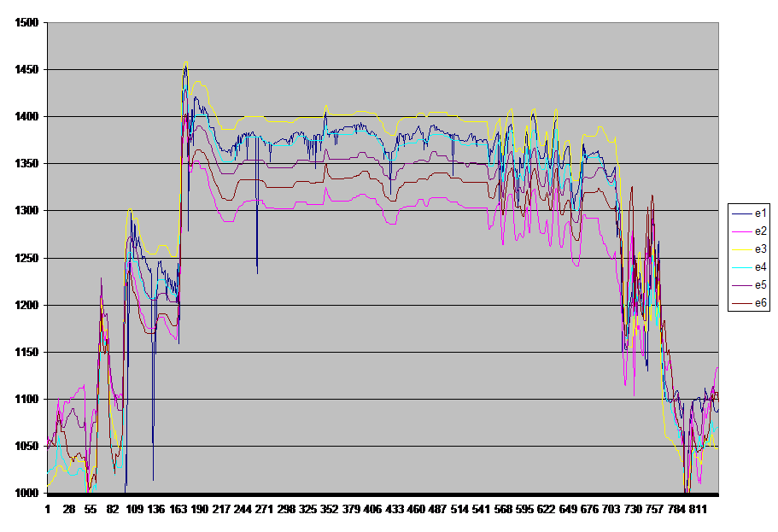Select the e2 legend label

click(x=759, y=231)
